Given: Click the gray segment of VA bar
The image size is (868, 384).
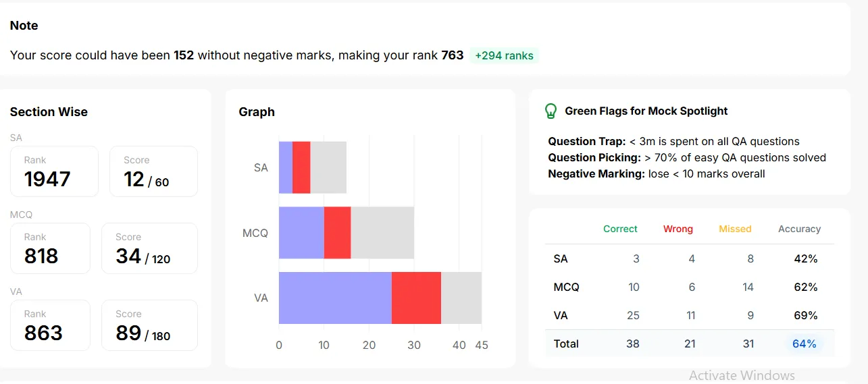Looking at the screenshot, I should 461,298.
